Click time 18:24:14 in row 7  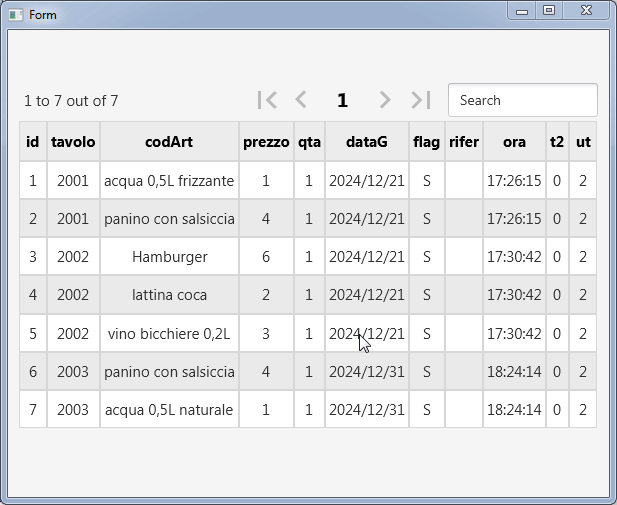(x=514, y=410)
